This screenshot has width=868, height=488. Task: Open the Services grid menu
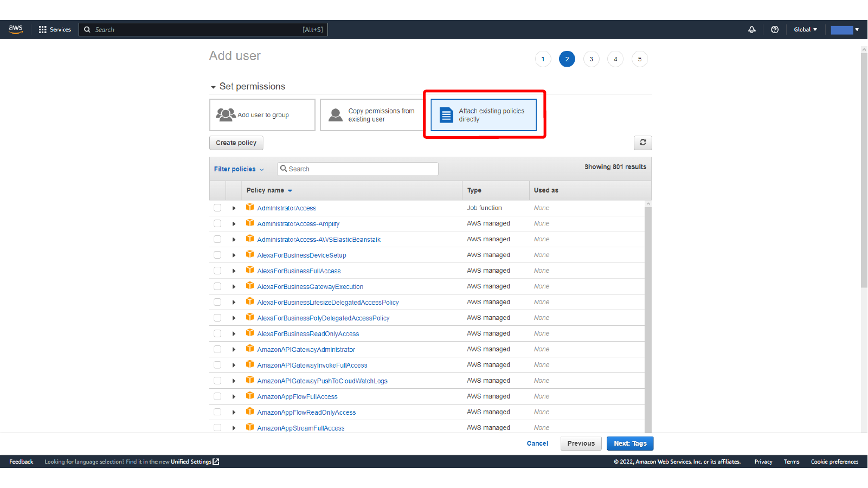55,30
